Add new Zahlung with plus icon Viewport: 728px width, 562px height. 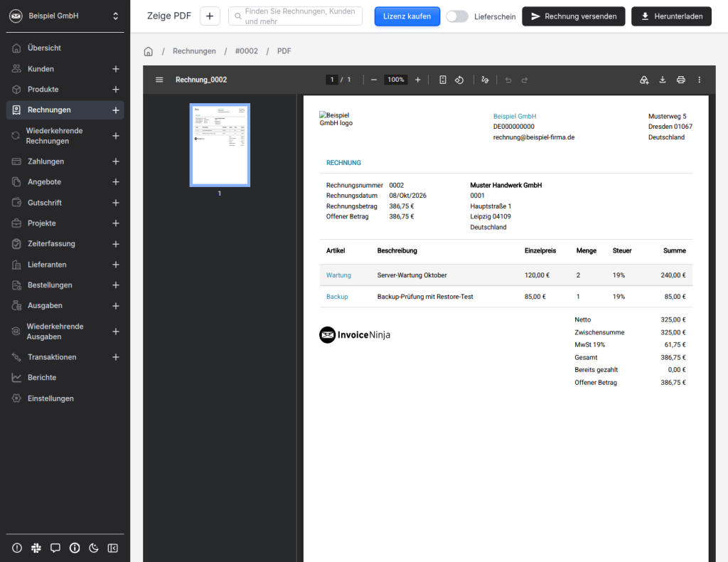116,161
